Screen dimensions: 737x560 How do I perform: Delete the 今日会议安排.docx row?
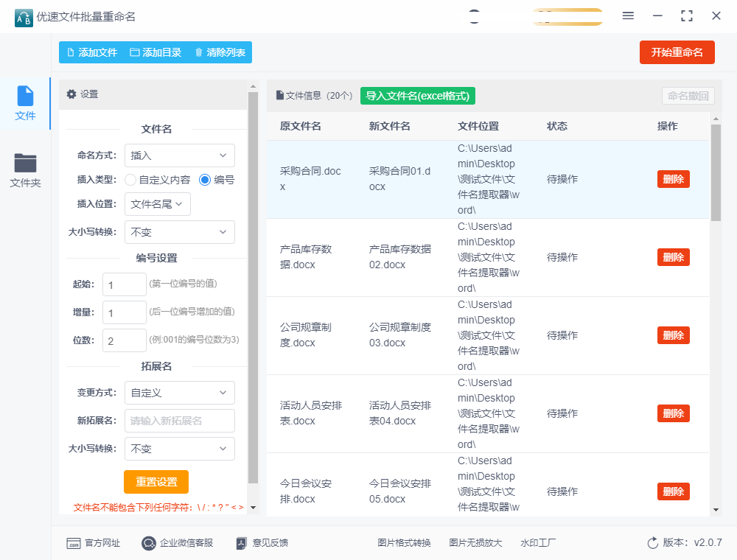pos(673,491)
